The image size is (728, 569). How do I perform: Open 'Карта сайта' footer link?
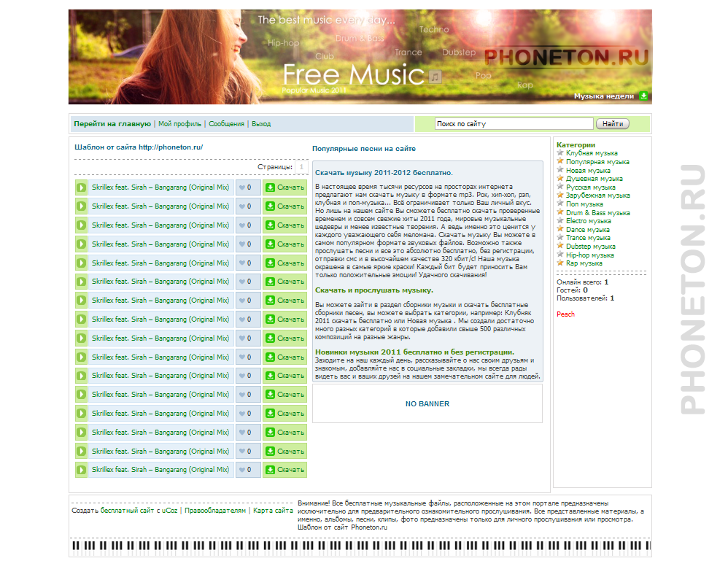(x=274, y=511)
